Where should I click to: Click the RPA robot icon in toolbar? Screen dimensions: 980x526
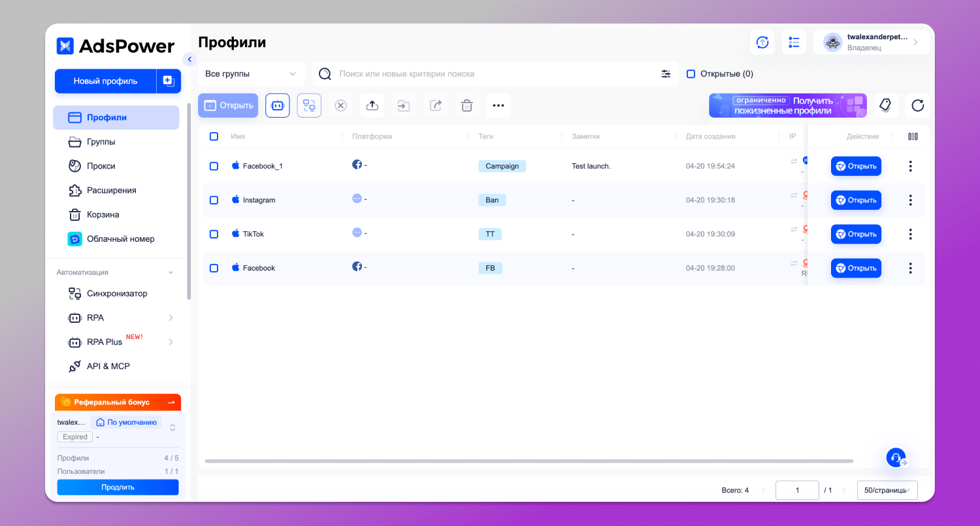(x=277, y=105)
